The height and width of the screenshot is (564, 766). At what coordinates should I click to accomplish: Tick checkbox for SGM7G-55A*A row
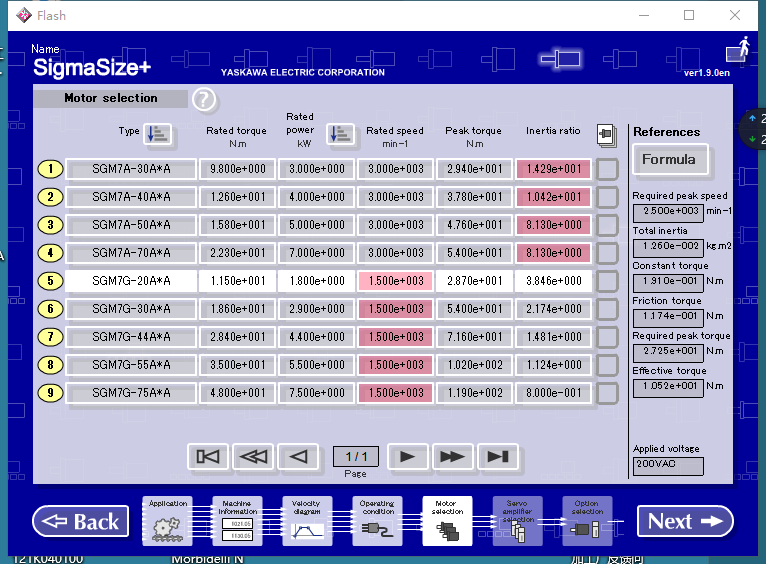[607, 365]
